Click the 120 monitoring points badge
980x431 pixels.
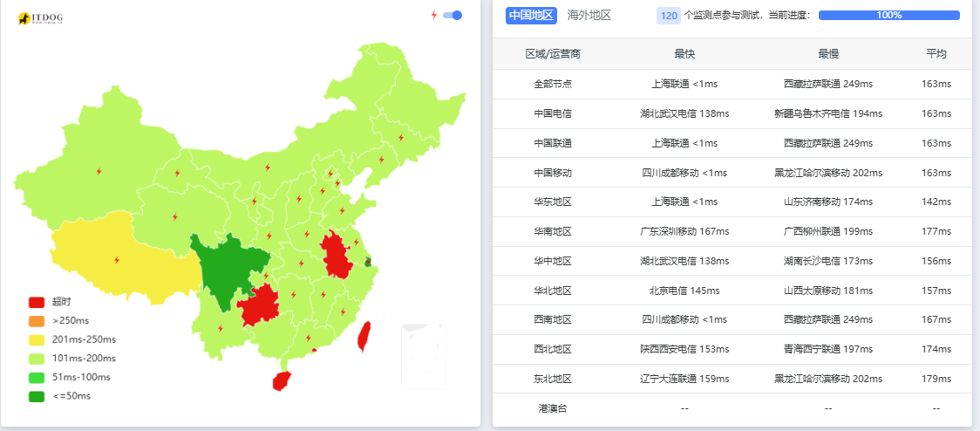[669, 15]
